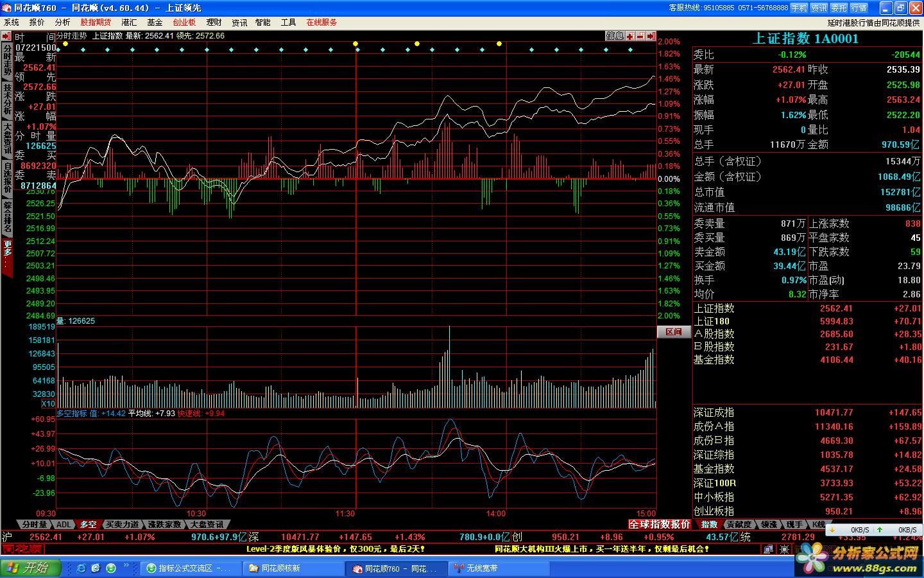Click the Level-2 promotional ticker text
Viewport: 924px width, 578px height.
click(336, 549)
